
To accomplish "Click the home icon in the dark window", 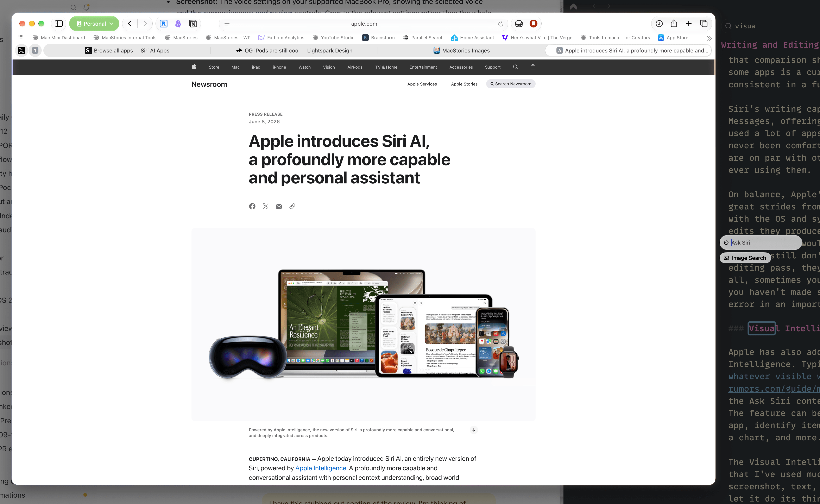I will click(573, 6).
